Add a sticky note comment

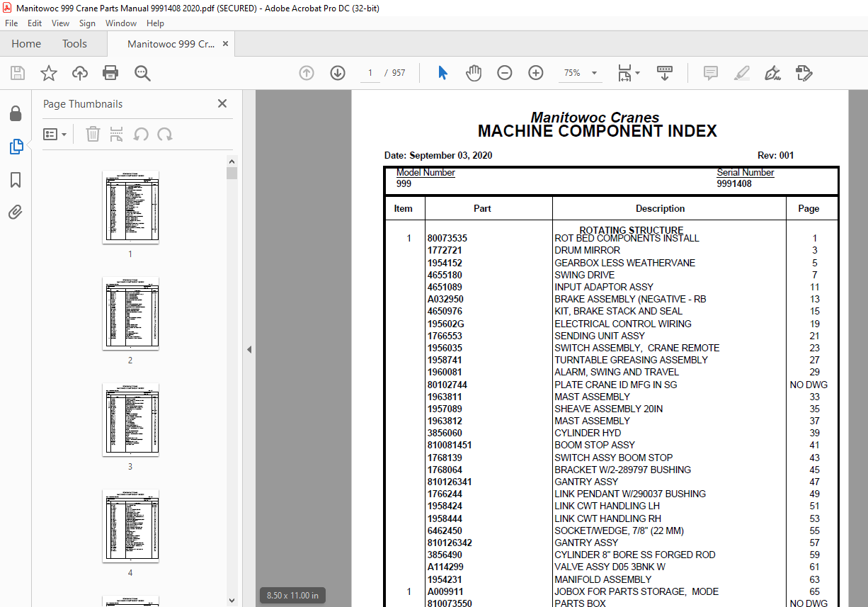click(x=710, y=73)
